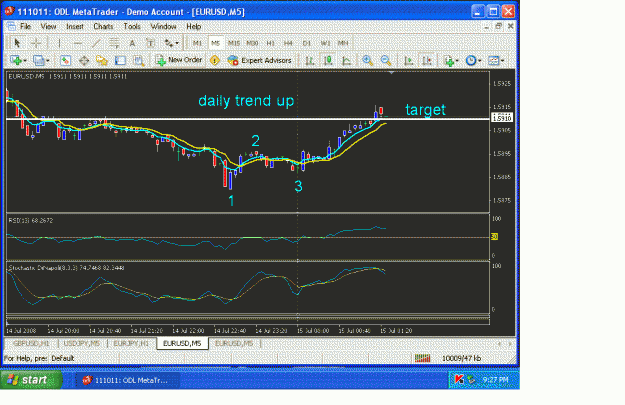Toggle Expert Advisors on or off
The image size is (625, 405).
(259, 61)
